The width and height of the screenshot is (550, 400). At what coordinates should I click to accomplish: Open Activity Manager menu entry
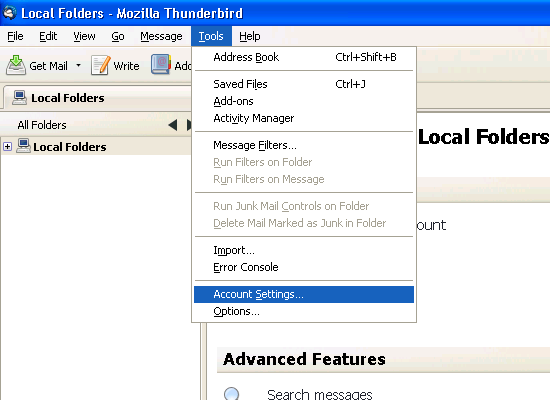click(304, 118)
